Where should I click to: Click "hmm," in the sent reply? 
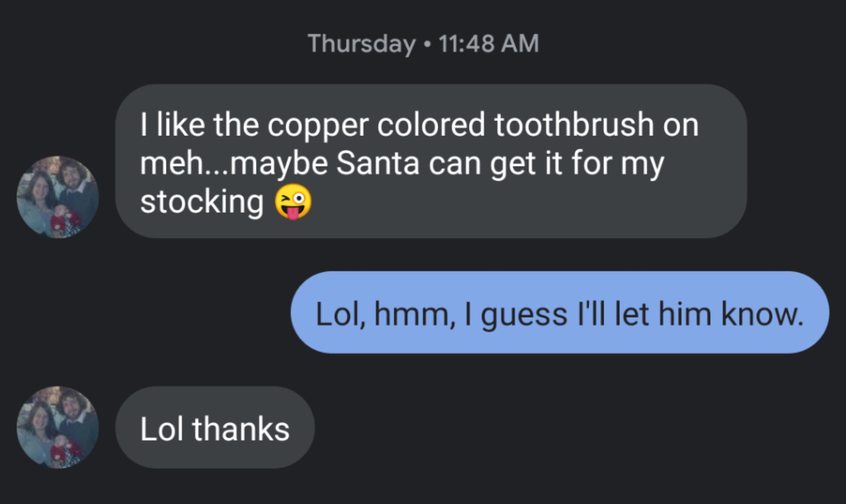(x=414, y=314)
